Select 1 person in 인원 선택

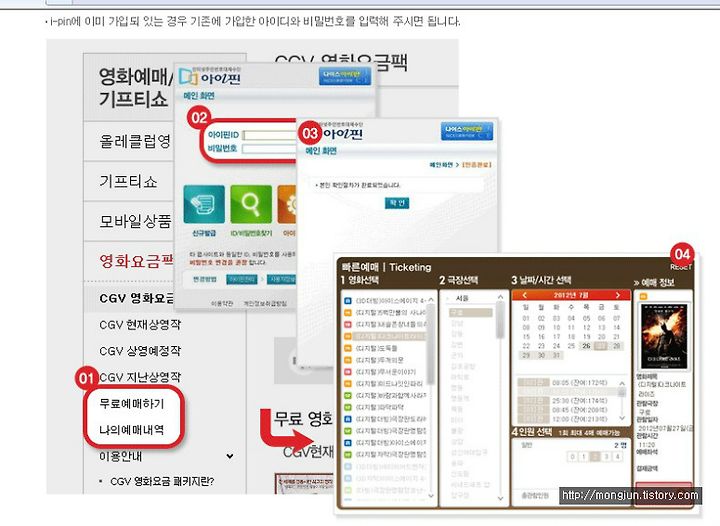coord(584,457)
